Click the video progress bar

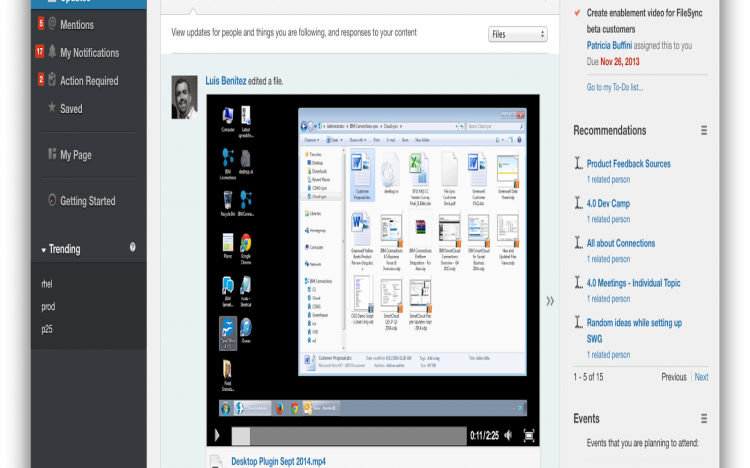(349, 436)
